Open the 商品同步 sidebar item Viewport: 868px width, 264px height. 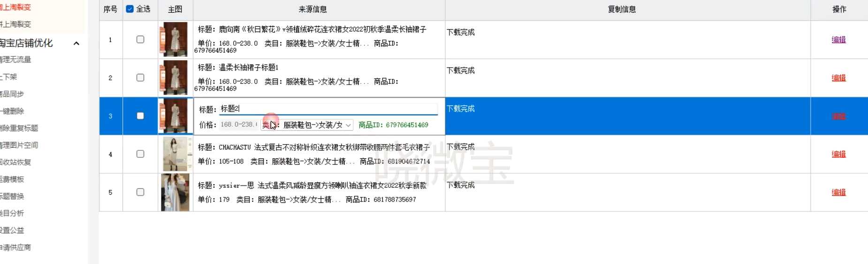12,94
